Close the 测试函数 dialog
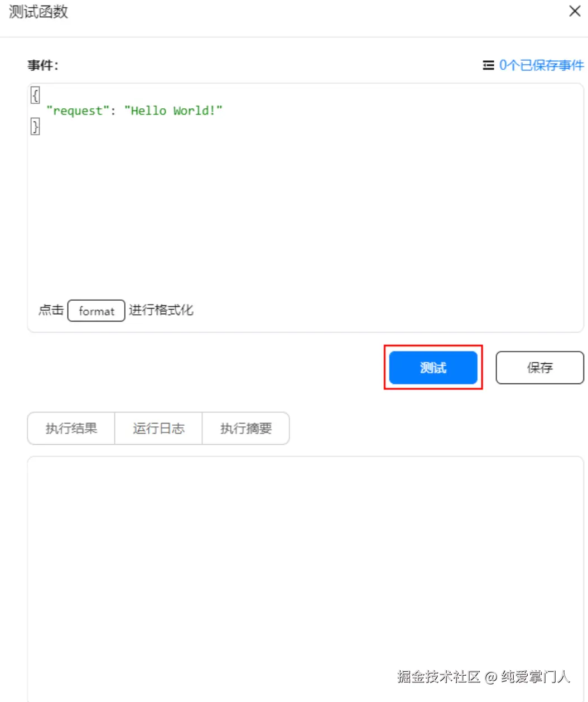 click(x=575, y=11)
